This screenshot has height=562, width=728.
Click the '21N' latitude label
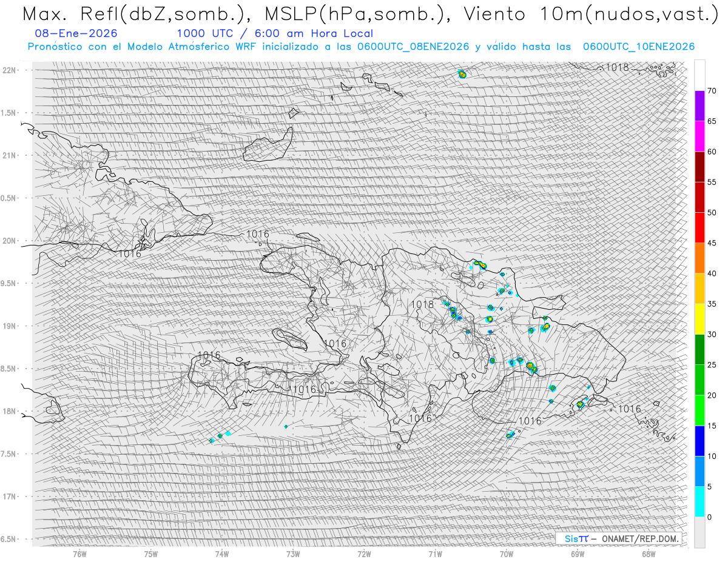[x=10, y=155]
